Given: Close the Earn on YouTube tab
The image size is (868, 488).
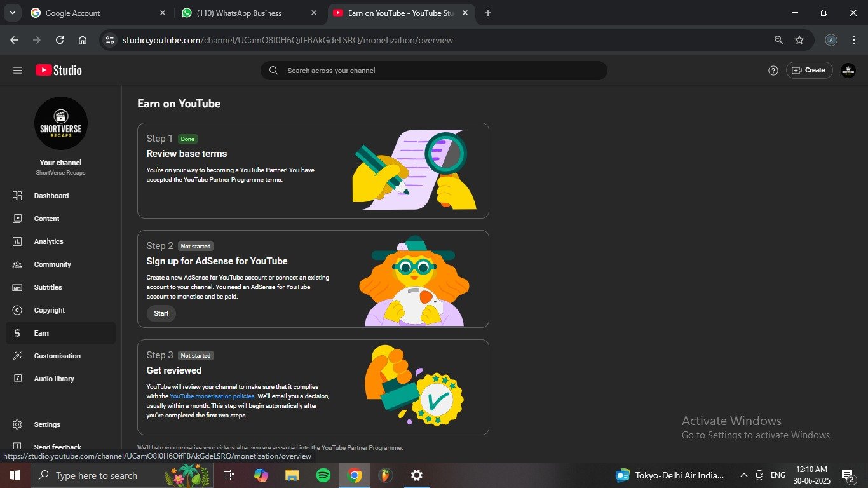Looking at the screenshot, I should [465, 13].
